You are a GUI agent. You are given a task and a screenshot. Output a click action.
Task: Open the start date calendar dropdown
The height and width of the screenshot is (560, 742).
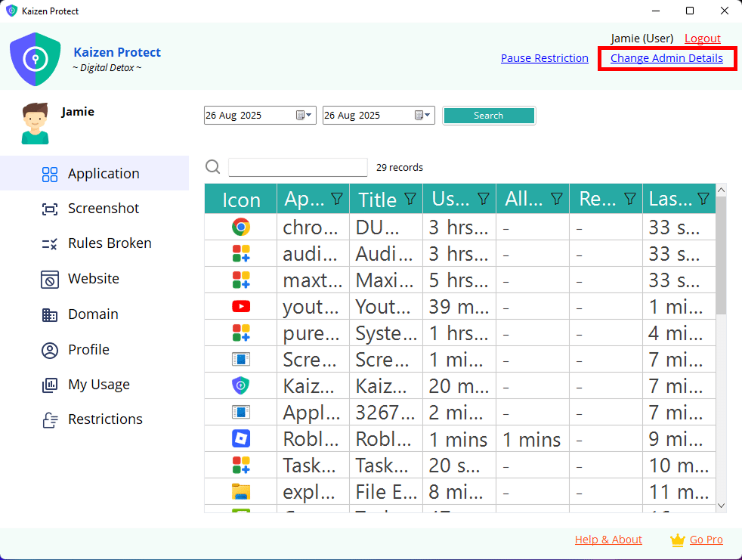coord(304,115)
